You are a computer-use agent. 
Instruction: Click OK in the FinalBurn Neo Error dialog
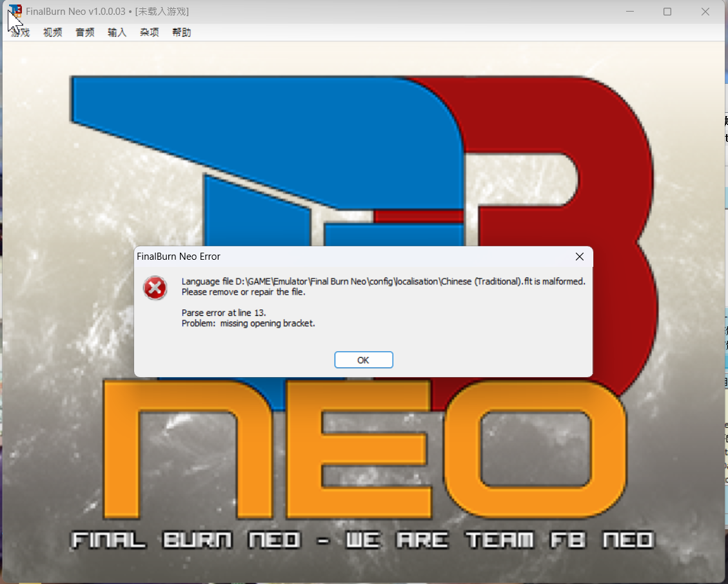click(364, 360)
